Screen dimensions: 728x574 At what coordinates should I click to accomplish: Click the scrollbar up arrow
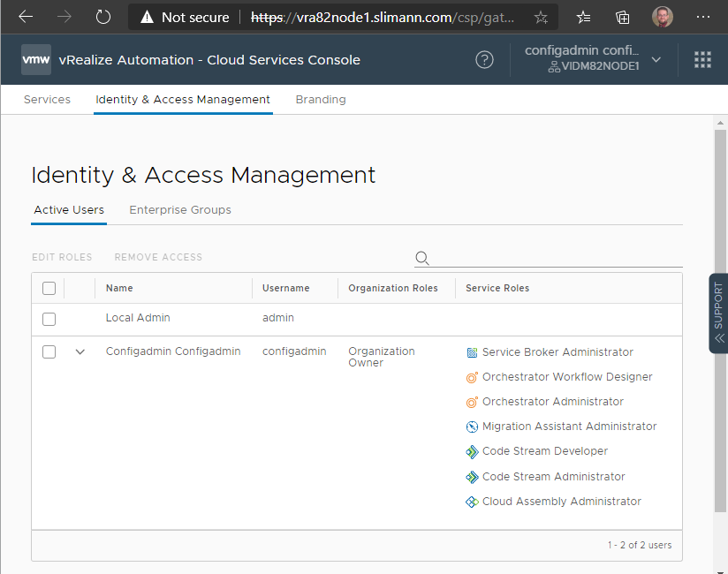click(721, 123)
